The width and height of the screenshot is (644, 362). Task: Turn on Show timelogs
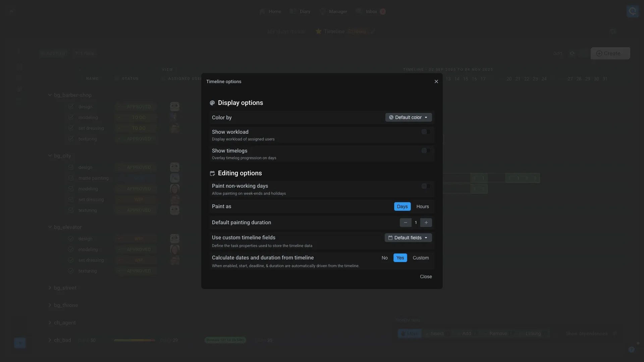coord(426,150)
